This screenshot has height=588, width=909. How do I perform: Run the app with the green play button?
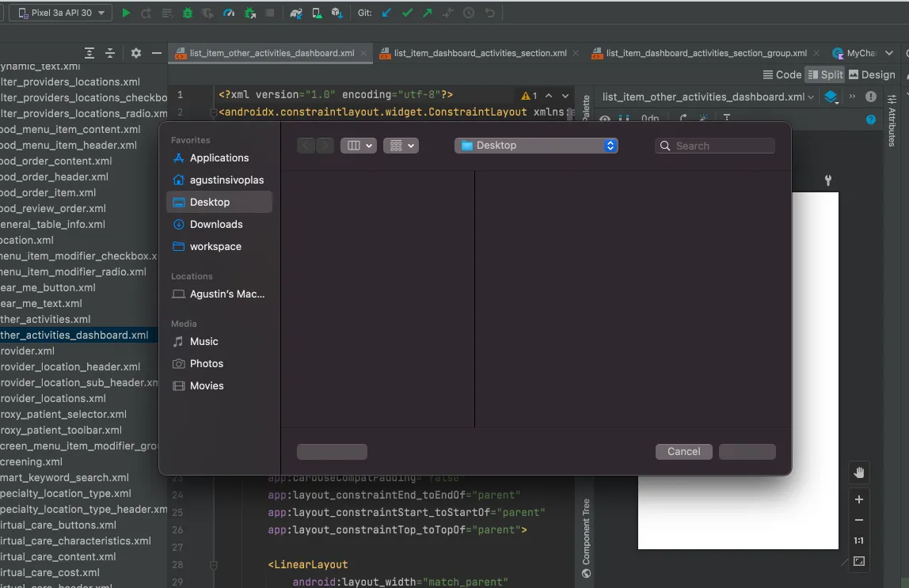tap(126, 13)
